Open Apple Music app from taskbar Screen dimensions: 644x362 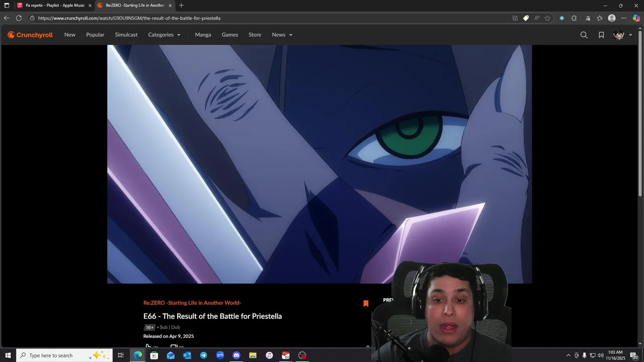tap(269, 355)
